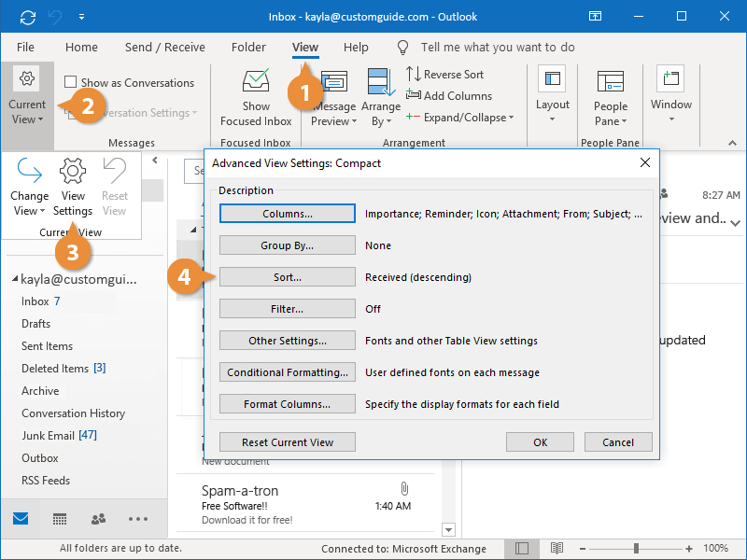
Task: Click the Filter... button
Action: coord(288,309)
